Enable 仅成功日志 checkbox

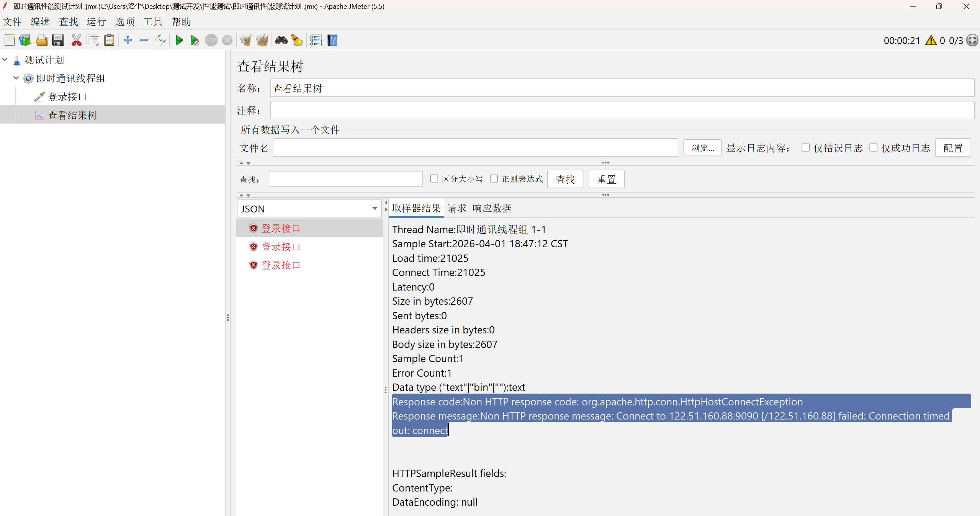click(874, 148)
